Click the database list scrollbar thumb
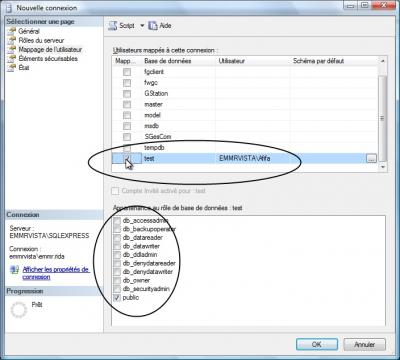 pyautogui.click(x=383, y=118)
